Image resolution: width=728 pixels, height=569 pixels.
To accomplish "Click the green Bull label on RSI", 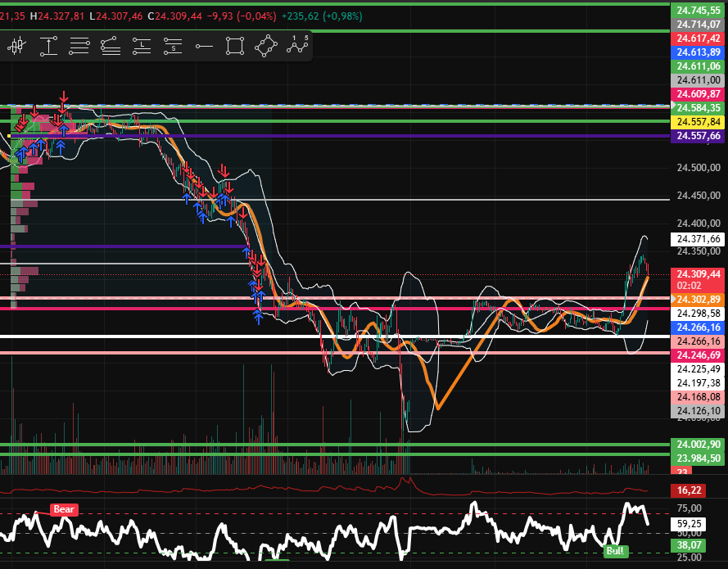I will point(614,551).
